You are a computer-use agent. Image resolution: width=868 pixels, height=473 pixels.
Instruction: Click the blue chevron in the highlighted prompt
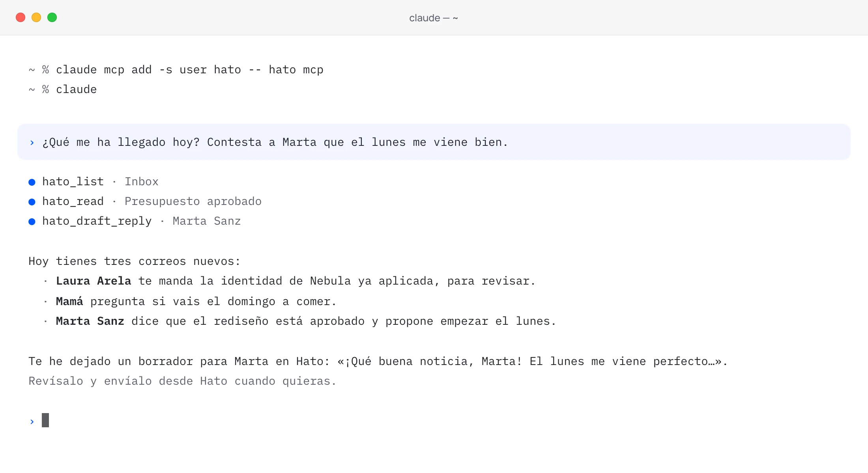pos(32,143)
